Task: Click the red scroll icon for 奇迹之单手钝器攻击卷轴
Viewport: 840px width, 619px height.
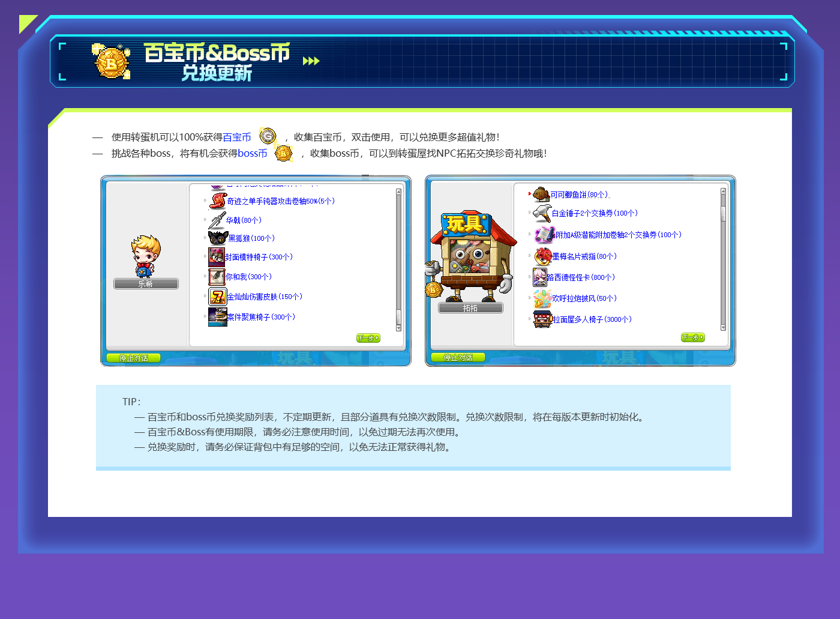Action: pos(217,201)
